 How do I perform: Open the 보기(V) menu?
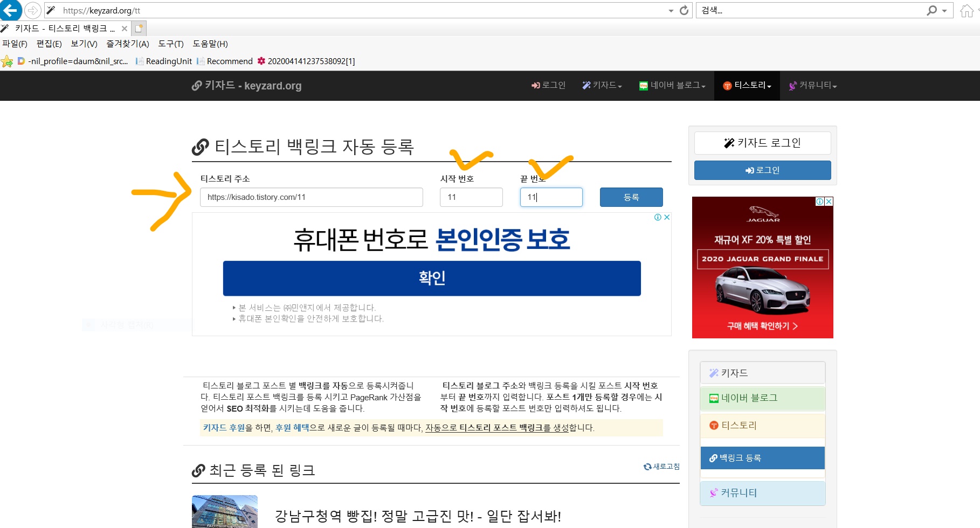pos(84,44)
